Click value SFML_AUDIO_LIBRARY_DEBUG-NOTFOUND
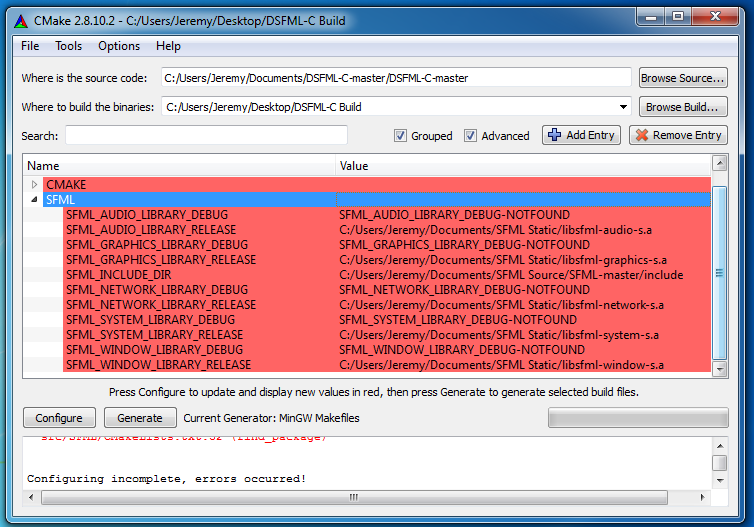754x527 pixels. (x=454, y=214)
